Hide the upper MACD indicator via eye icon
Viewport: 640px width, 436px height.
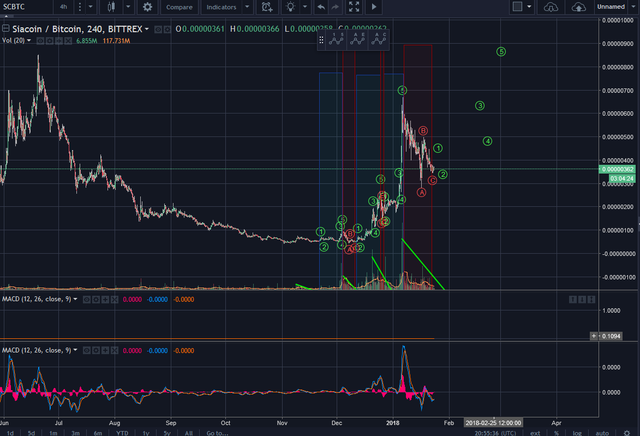pos(87,300)
